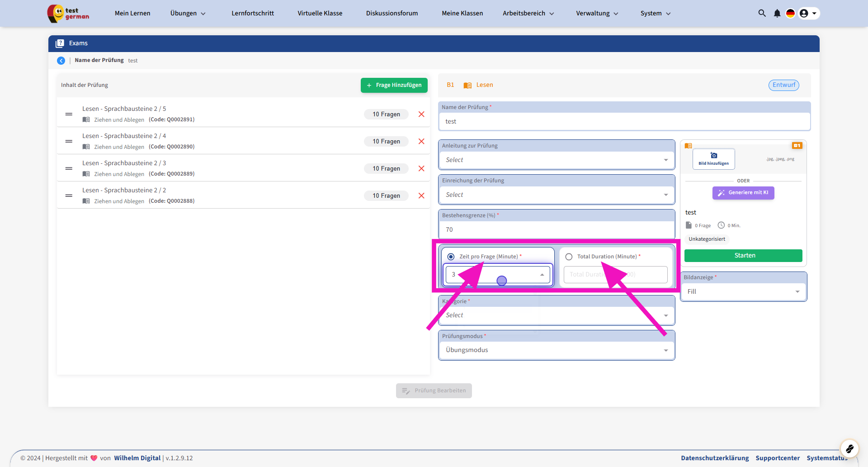Viewport: 868px width, 467px height.
Task: Delete Sprachbausteine 2 / 2 using red X
Action: [x=421, y=195]
